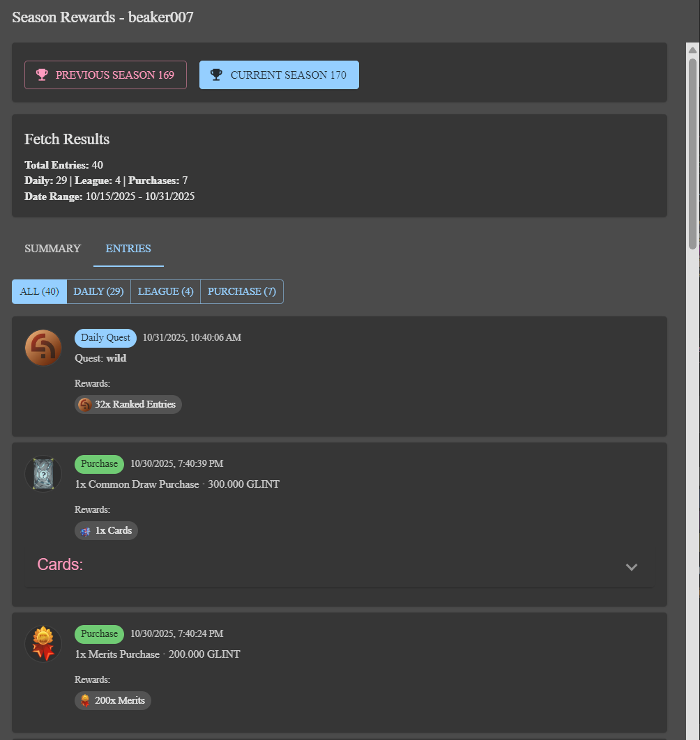Click the Fetch Results heading

click(x=67, y=139)
